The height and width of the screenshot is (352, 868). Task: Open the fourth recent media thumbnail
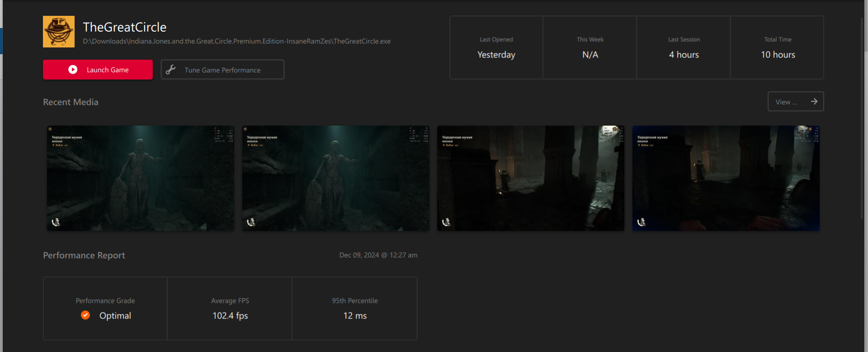726,178
